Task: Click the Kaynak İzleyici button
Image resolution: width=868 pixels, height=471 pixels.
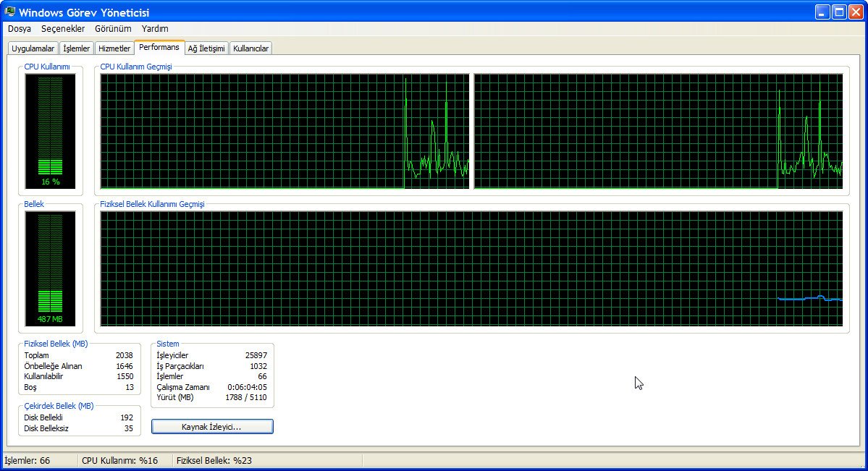Action: tap(212, 427)
